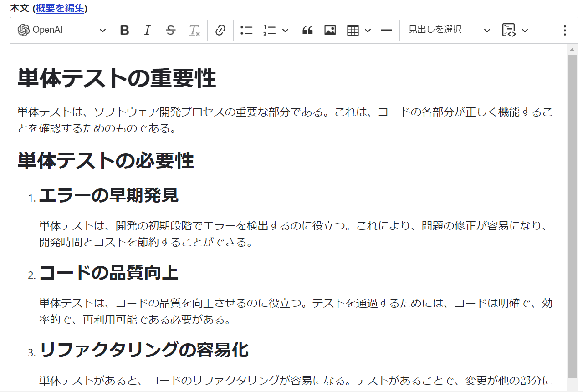The width and height of the screenshot is (583, 392).
Task: Open the three-dot overflow menu
Action: [564, 30]
